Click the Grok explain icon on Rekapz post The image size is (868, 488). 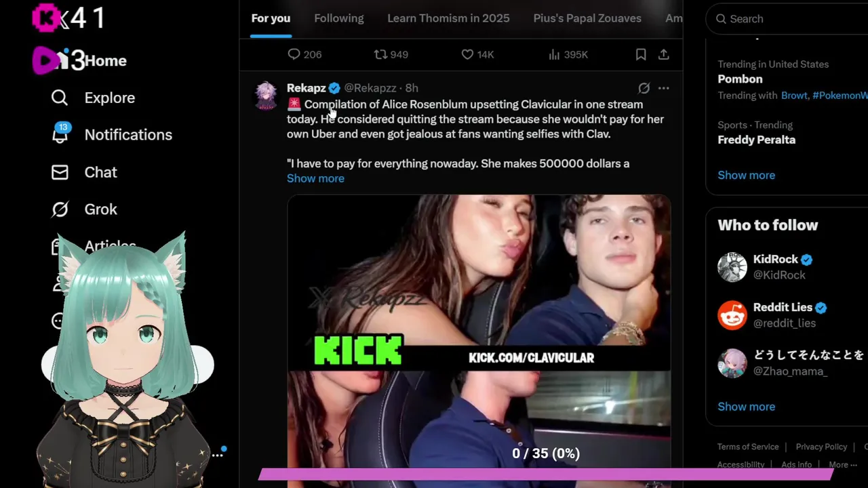coord(644,88)
